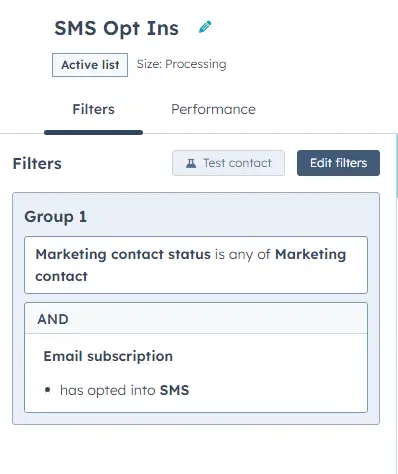Screen dimensions: 398x474
Task: Select the Filters tab
Action: point(93,109)
